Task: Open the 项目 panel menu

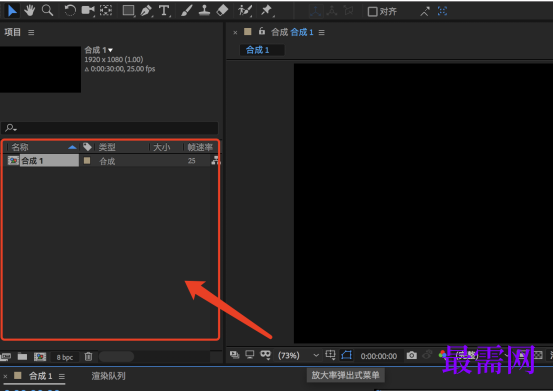Action: click(31, 32)
